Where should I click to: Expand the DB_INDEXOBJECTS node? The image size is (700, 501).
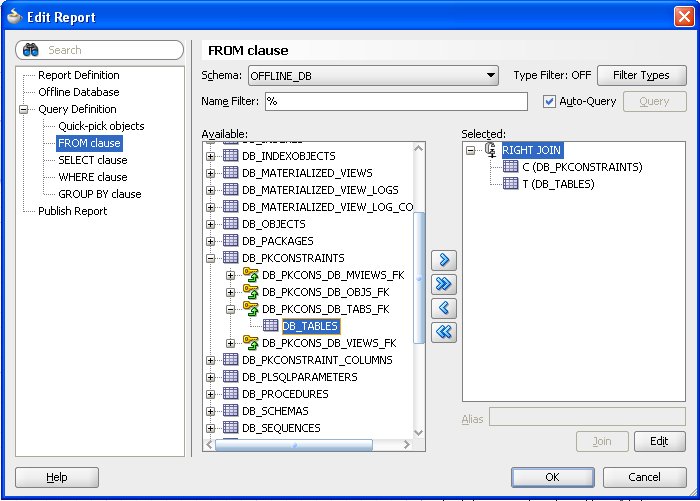[x=211, y=156]
